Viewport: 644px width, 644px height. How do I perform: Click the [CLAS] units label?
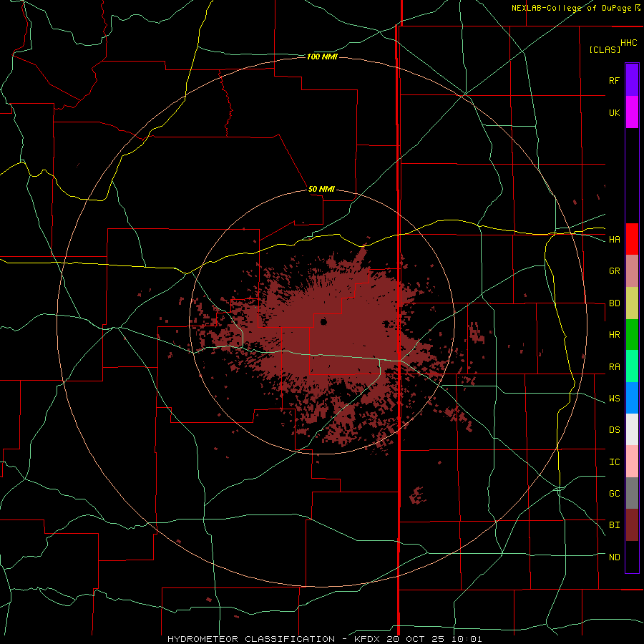coord(605,49)
